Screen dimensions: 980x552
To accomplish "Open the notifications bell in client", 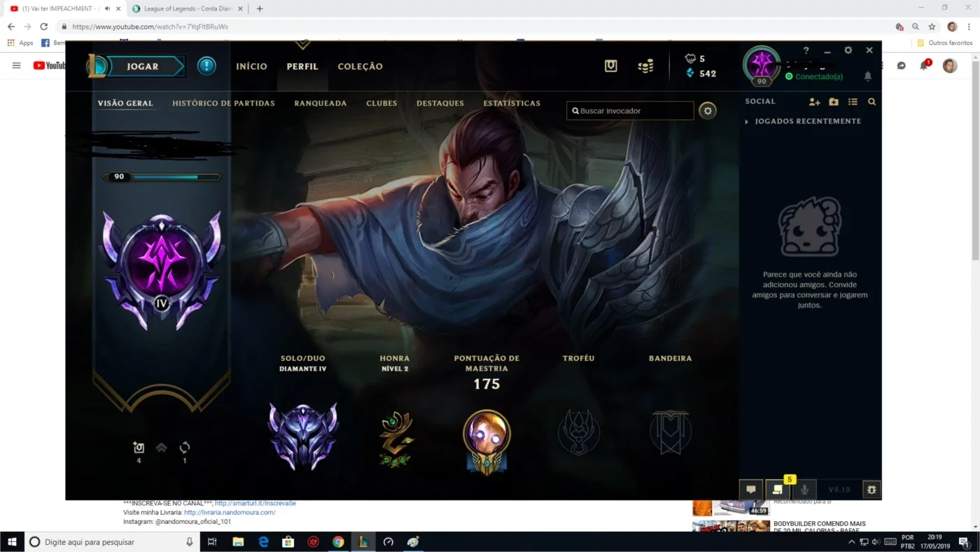I will 868,76.
